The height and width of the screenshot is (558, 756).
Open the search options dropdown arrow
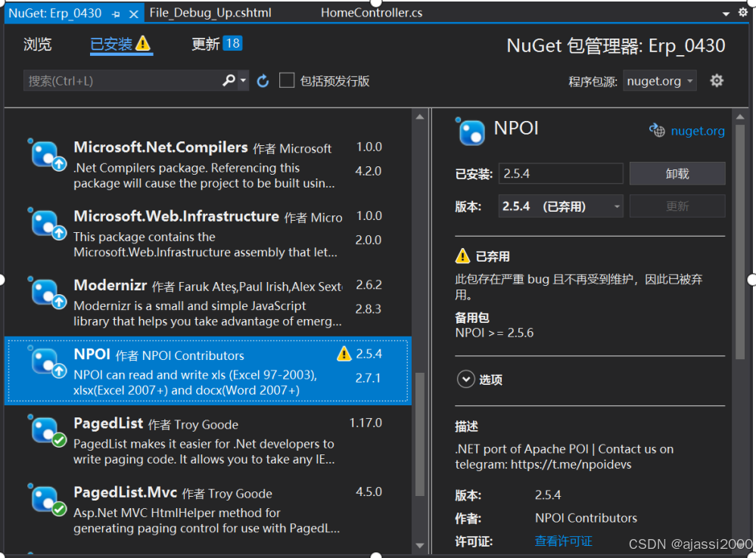[243, 80]
